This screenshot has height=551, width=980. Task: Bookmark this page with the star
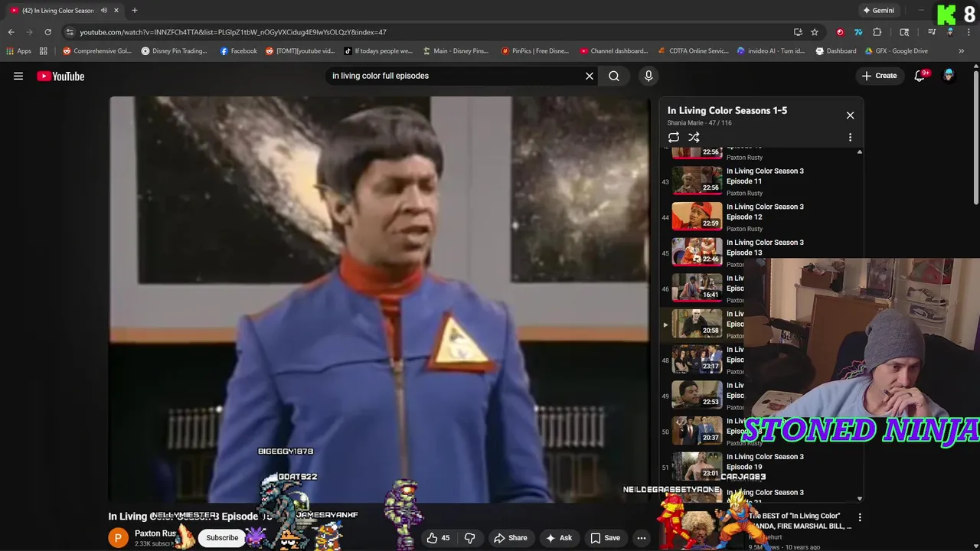[x=815, y=32]
